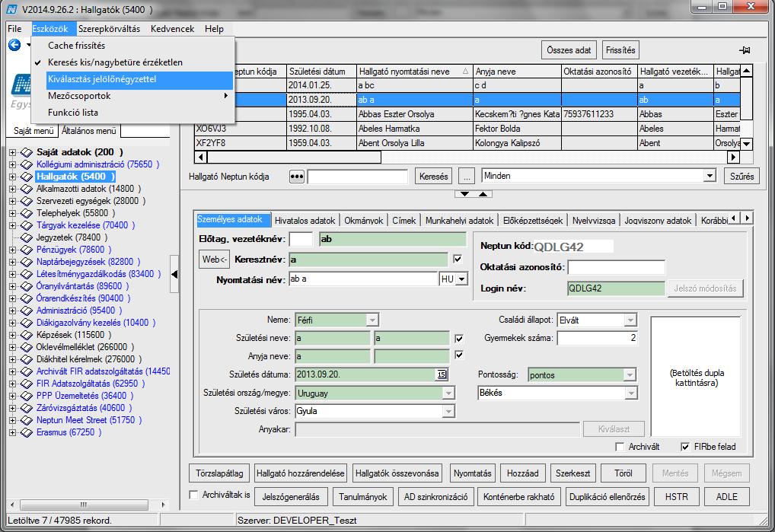The height and width of the screenshot is (532, 775).
Task: Open the File menu
Action: pos(14,29)
